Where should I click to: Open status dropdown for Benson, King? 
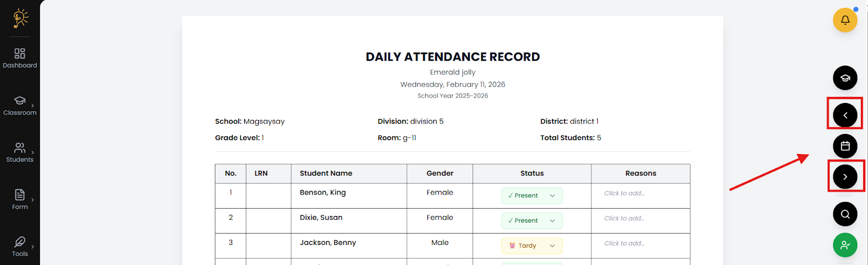tap(532, 196)
